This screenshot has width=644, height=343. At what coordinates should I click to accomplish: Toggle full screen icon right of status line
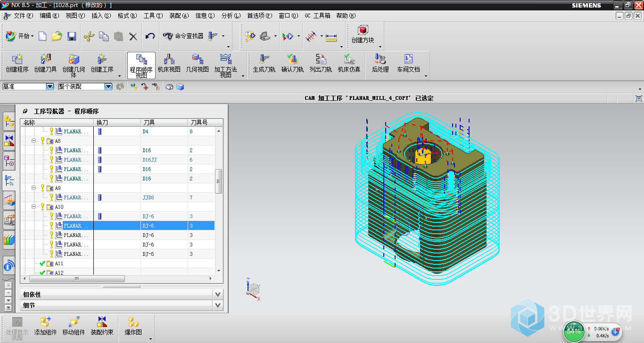point(639,98)
